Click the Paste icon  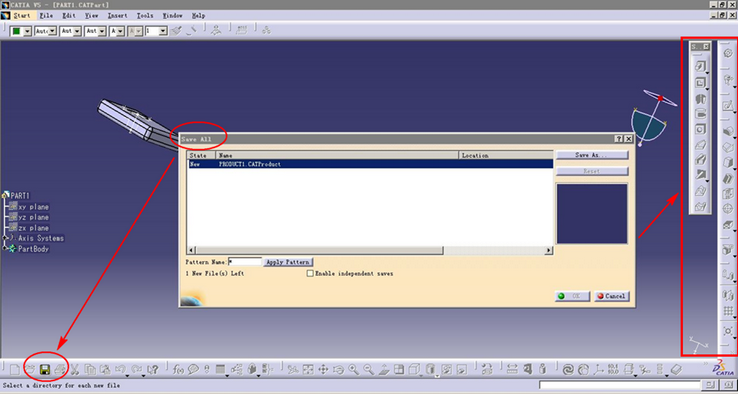[x=105, y=370]
